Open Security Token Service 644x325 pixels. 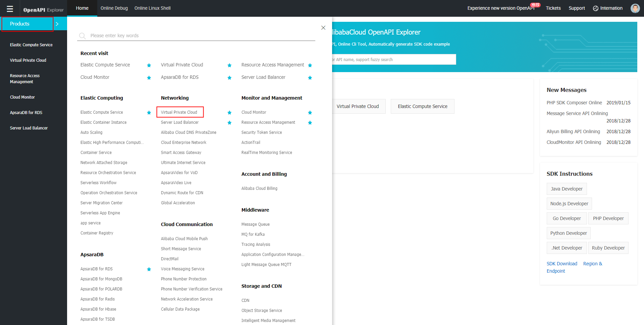coord(262,132)
